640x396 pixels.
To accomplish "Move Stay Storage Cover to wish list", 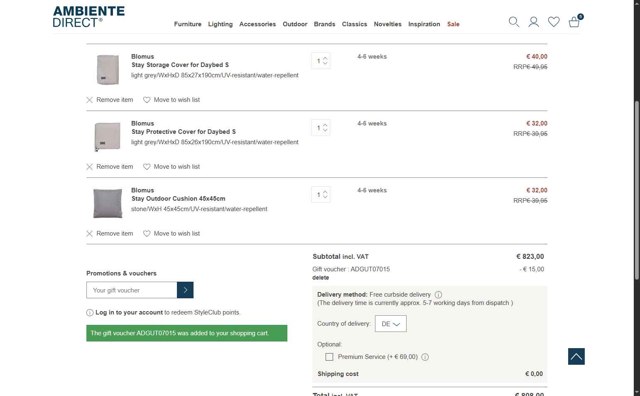I will coord(171,100).
